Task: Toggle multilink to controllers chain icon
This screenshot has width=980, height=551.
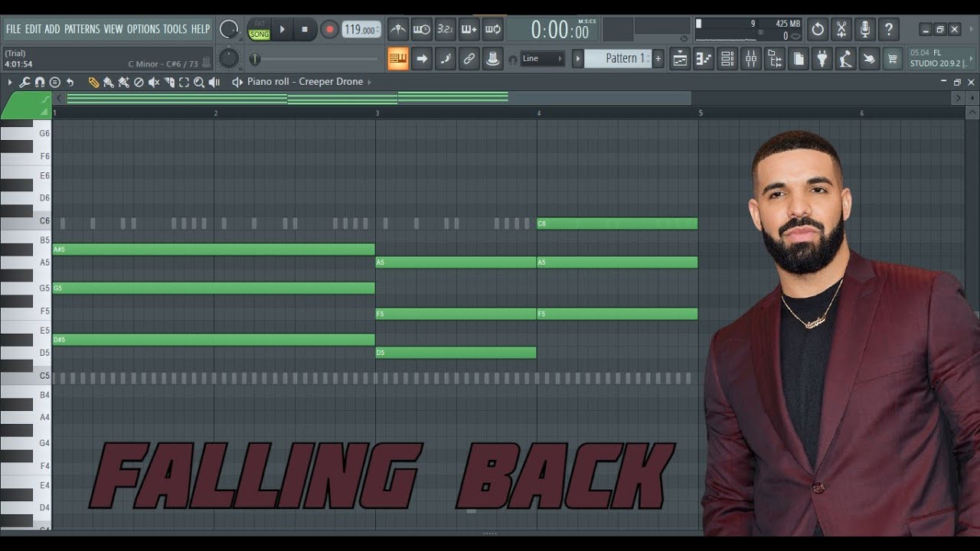Action: [x=469, y=58]
